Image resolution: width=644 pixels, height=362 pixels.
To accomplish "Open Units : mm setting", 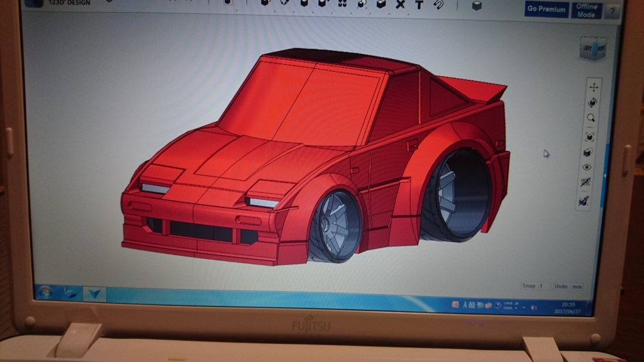I will (568, 287).
